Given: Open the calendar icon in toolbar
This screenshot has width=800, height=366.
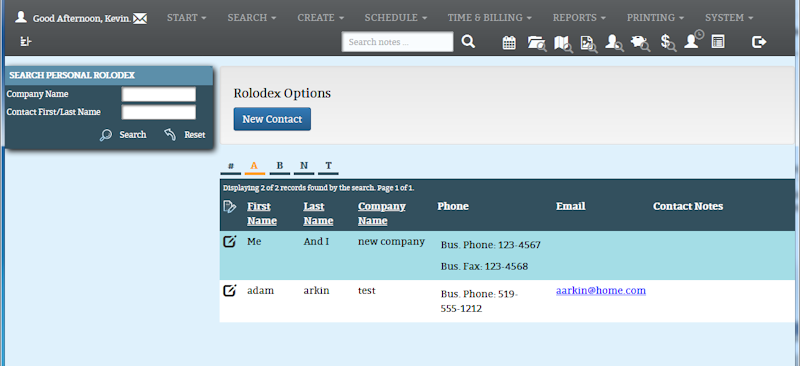Looking at the screenshot, I should point(509,42).
